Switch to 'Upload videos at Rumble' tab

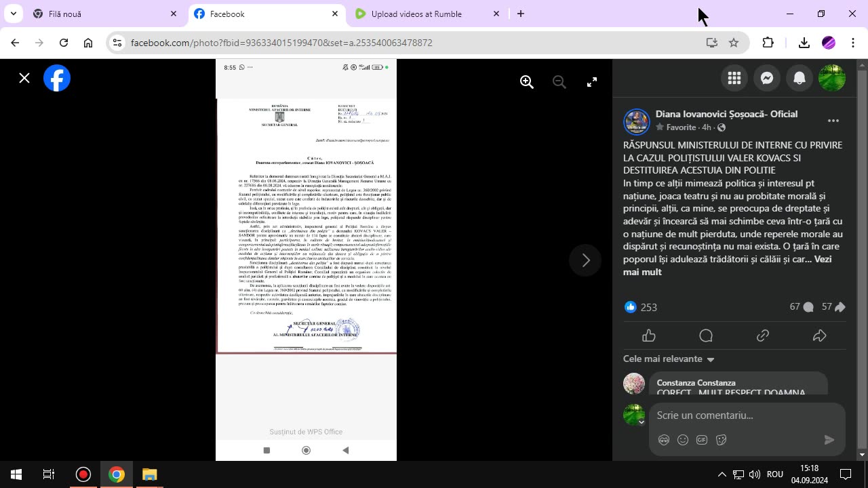point(427,14)
